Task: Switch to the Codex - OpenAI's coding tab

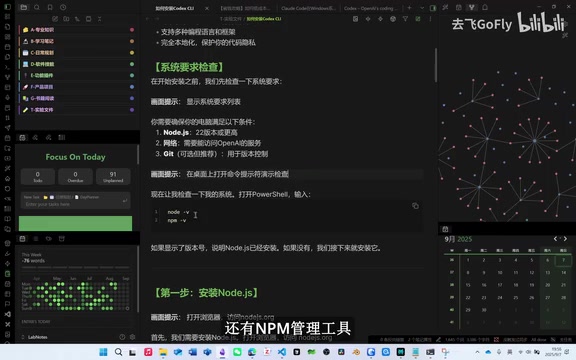Action: pyautogui.click(x=371, y=8)
